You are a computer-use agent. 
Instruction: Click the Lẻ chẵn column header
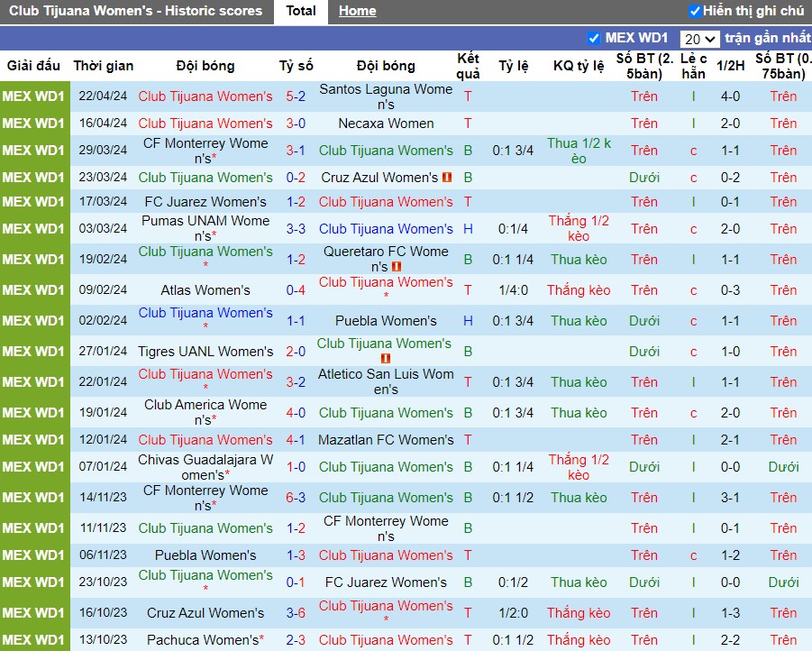coord(693,66)
